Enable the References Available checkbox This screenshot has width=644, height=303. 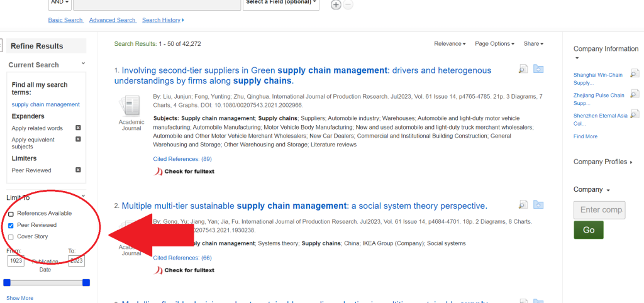11,214
